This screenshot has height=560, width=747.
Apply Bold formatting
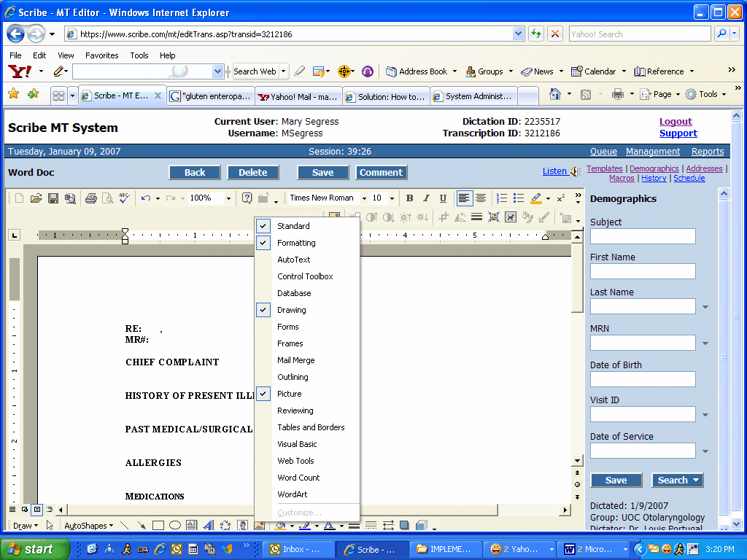(409, 198)
